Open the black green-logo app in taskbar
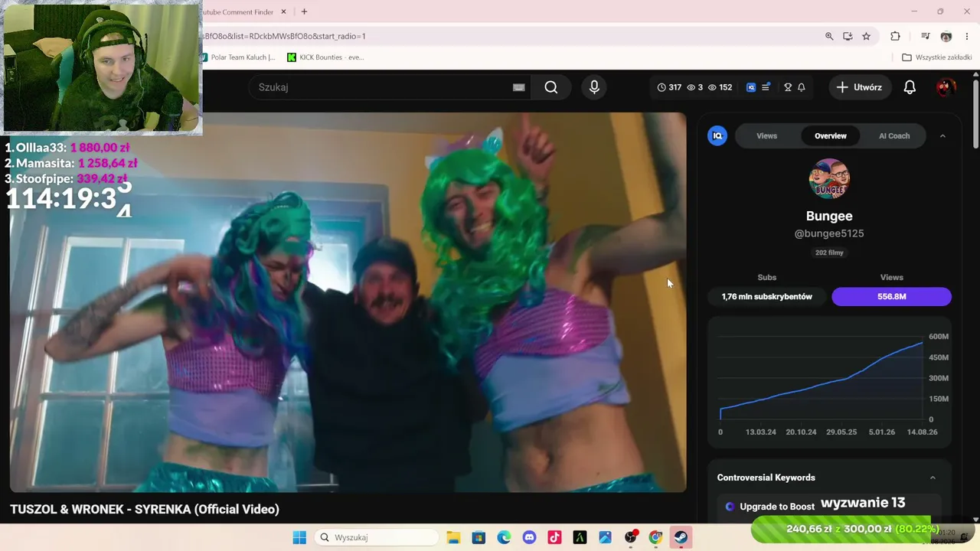 [580, 537]
